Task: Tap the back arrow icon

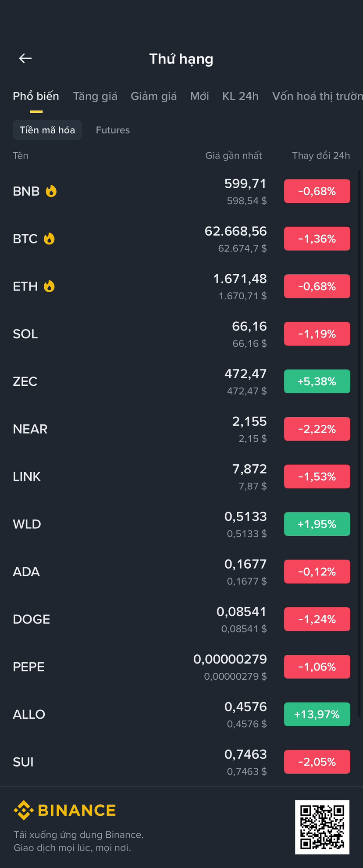Action: (x=25, y=58)
